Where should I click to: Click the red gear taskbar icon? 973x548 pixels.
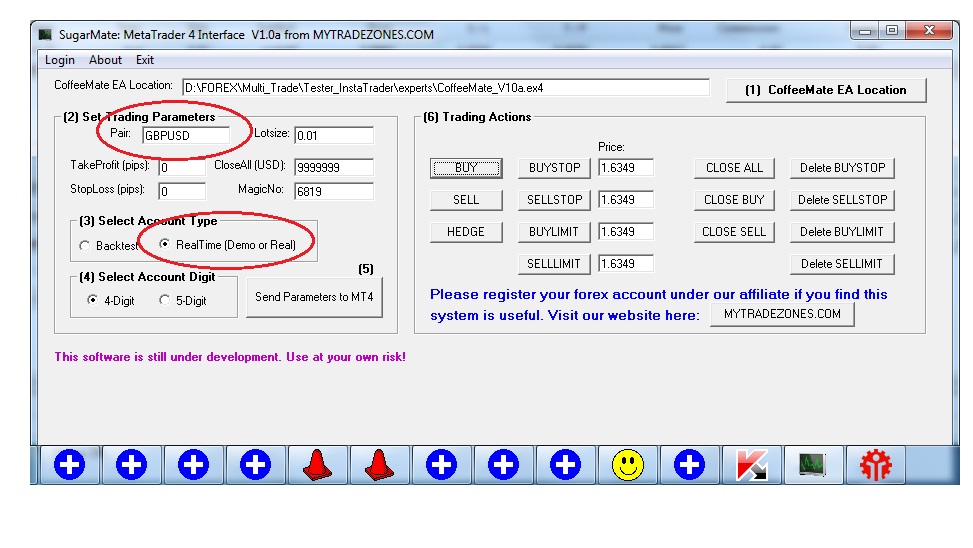click(x=876, y=465)
